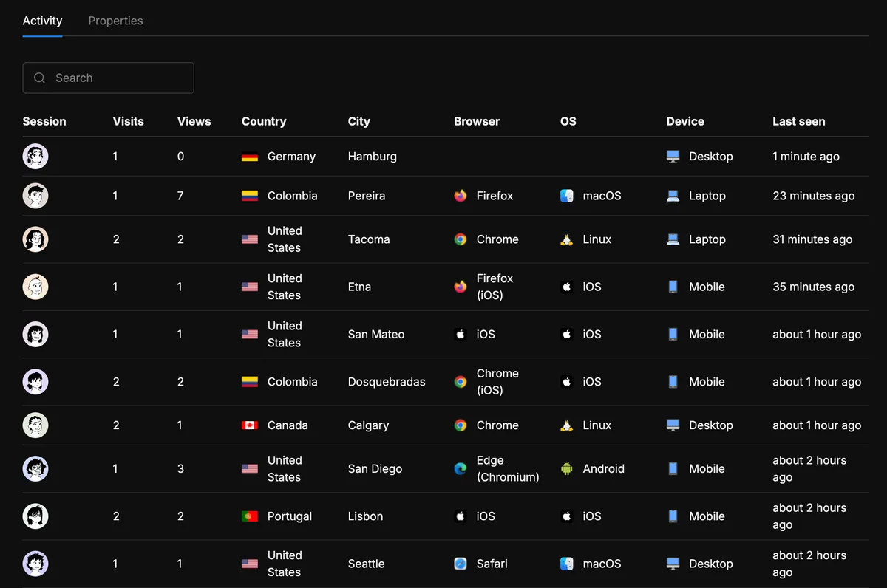
Task: Click the mobile device icon for Lisbon
Action: coord(673,516)
